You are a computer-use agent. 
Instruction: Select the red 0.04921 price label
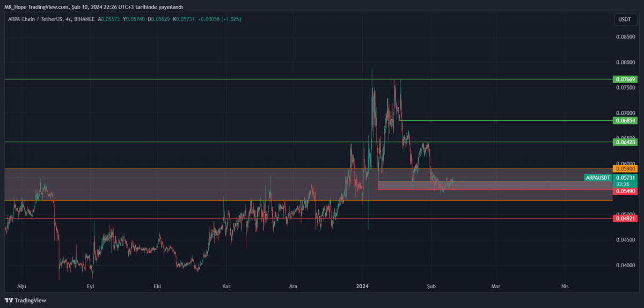point(626,218)
